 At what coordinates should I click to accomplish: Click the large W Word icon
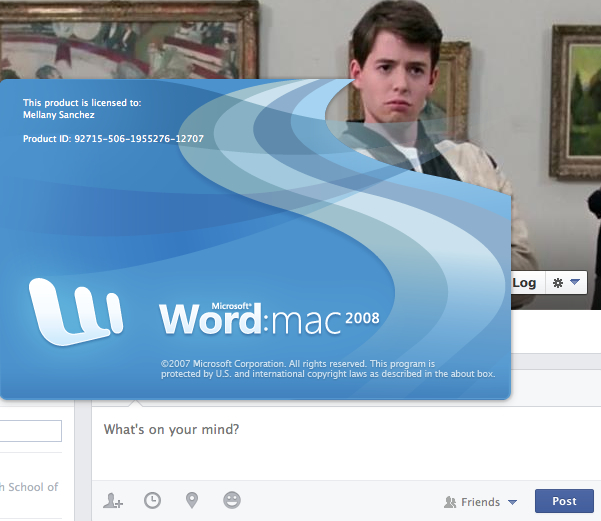pos(76,312)
